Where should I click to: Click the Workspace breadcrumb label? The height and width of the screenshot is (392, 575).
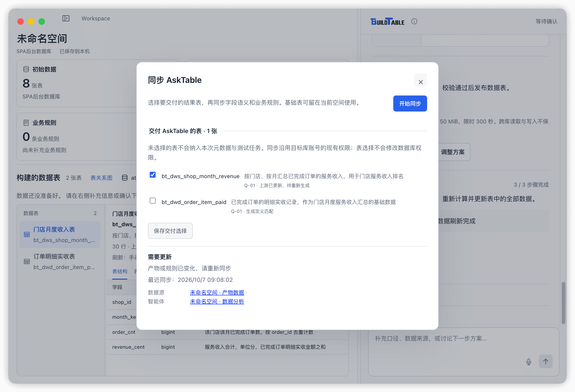96,18
